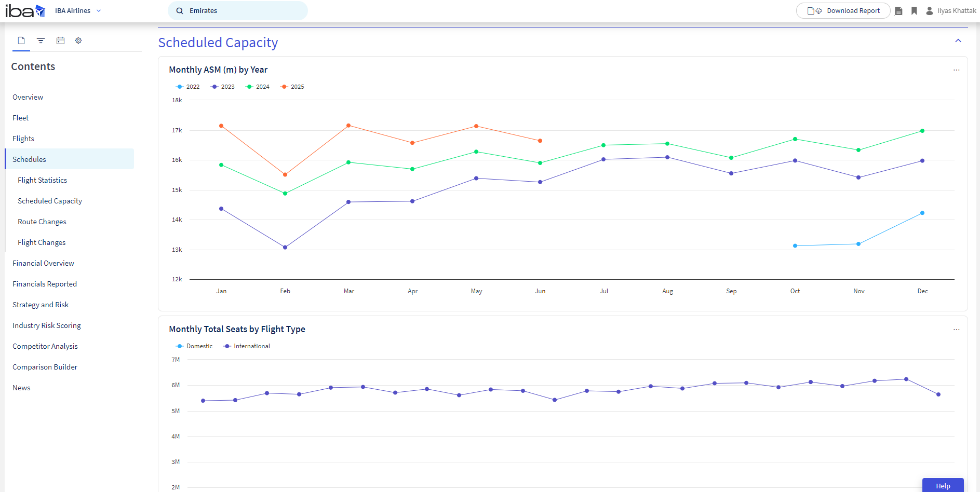This screenshot has height=492, width=980.
Task: Click the Help button
Action: (943, 486)
